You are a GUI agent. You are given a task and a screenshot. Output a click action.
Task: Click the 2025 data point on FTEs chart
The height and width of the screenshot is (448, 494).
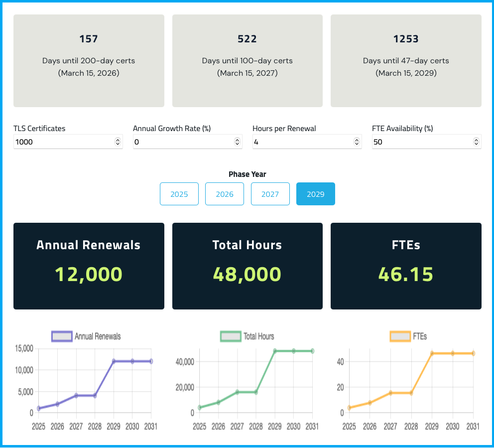[x=350, y=408]
